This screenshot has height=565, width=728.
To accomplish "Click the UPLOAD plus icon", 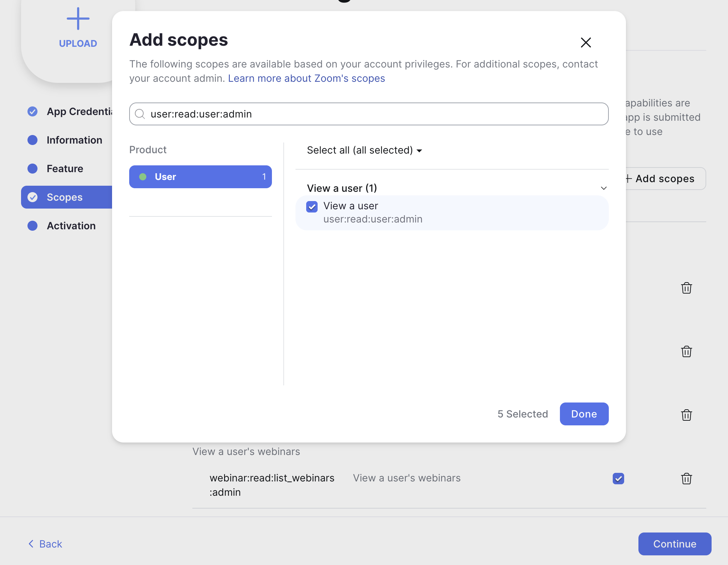I will (78, 19).
